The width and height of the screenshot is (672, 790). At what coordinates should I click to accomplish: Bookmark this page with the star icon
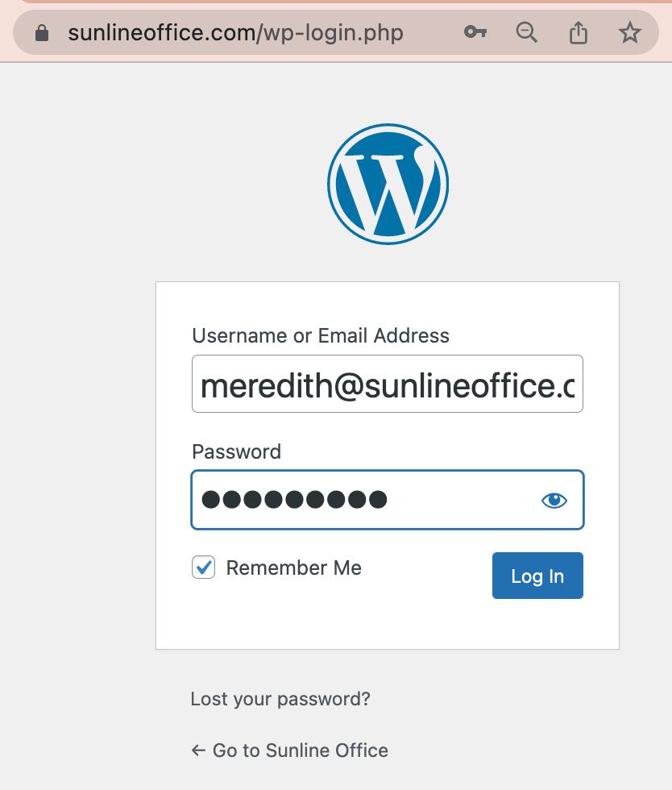[629, 33]
